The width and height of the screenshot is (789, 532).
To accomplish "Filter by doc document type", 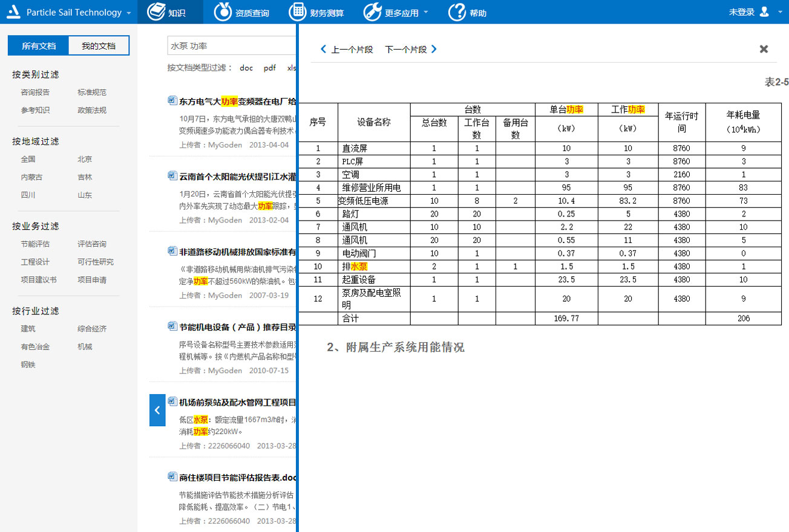I will [x=246, y=68].
